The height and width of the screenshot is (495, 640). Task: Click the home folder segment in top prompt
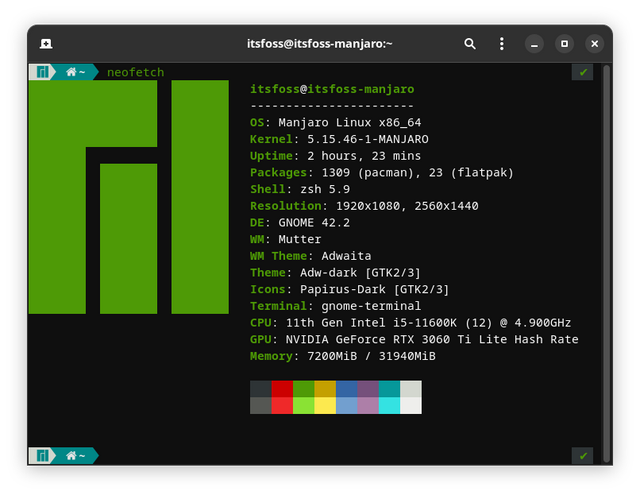click(76, 72)
